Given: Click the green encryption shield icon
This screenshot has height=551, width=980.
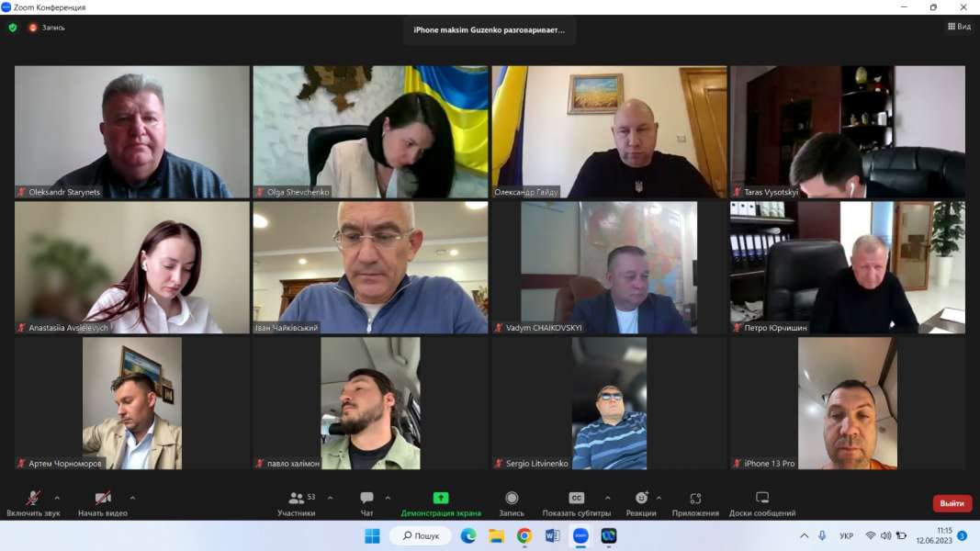Looking at the screenshot, I should [x=13, y=28].
